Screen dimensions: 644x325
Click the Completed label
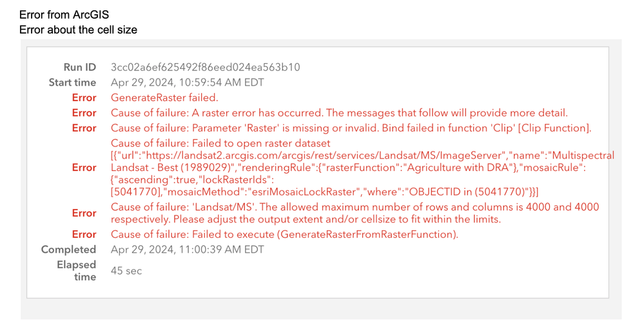pos(68,250)
